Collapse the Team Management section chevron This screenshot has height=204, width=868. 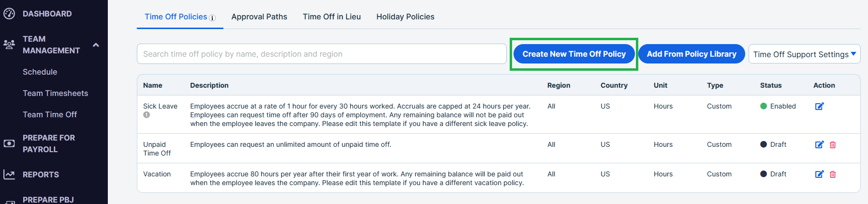click(96, 45)
